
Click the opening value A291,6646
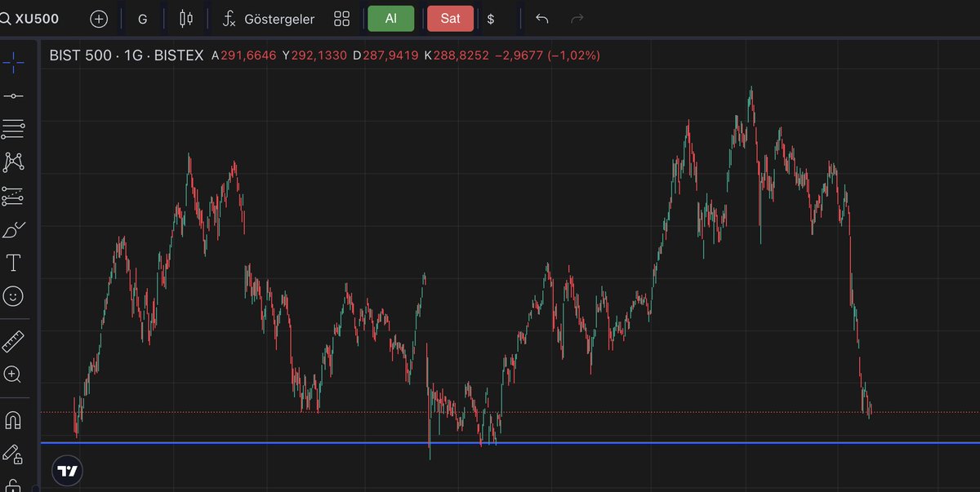244,55
